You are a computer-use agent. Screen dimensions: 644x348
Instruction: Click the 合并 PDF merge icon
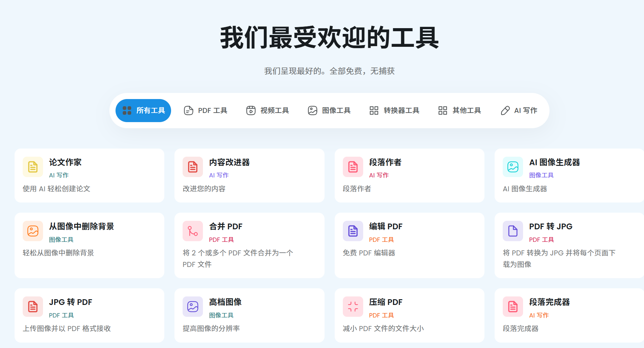point(193,231)
